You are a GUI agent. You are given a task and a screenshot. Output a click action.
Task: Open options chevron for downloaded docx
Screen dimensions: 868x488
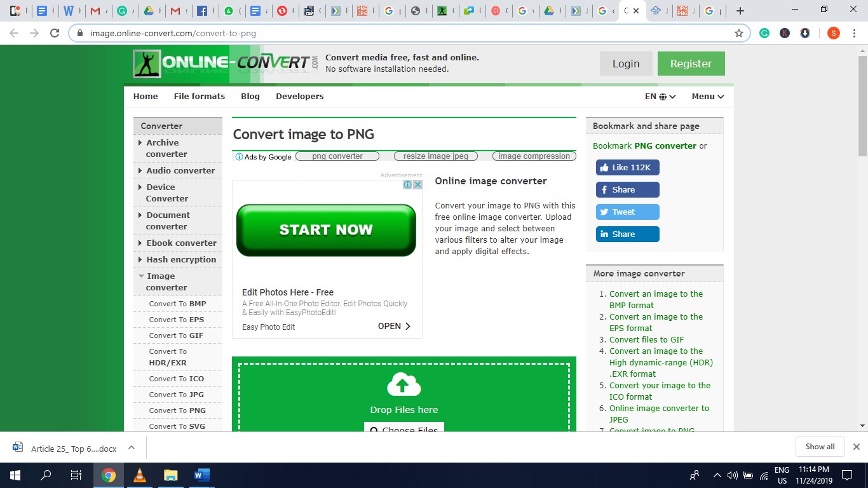coord(132,447)
